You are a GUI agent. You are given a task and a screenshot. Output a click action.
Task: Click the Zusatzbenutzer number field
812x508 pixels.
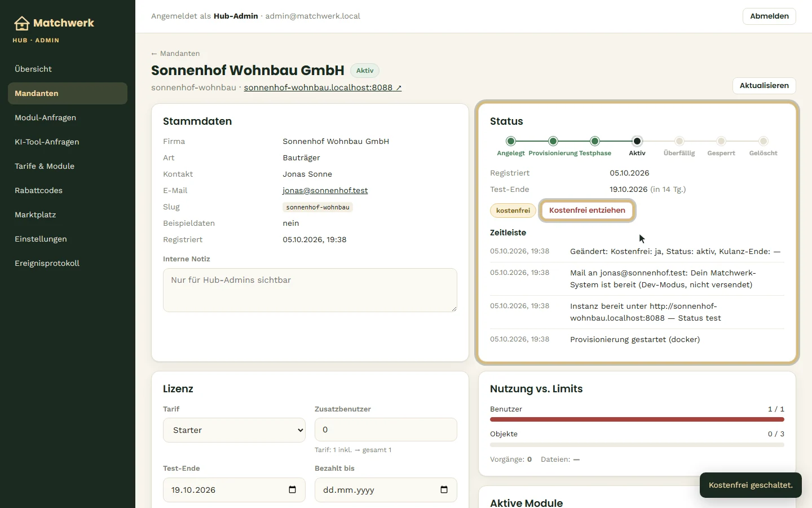pyautogui.click(x=386, y=430)
